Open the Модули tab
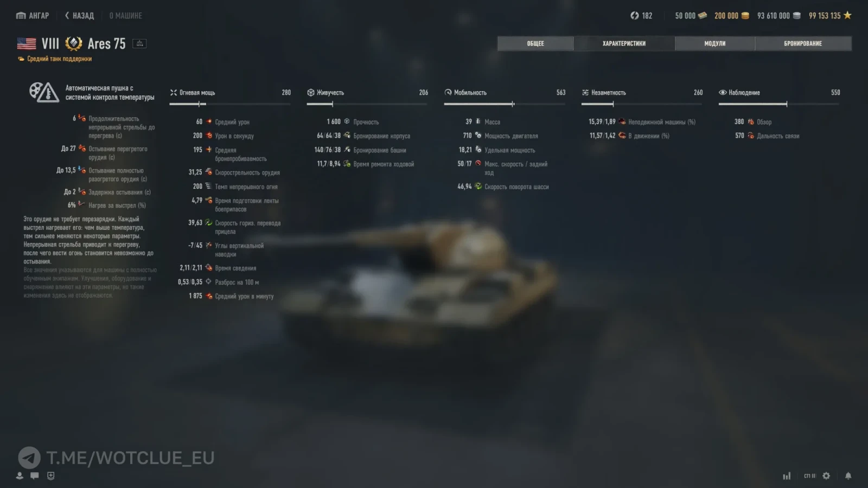Screen dimensions: 868x488 coord(714,43)
